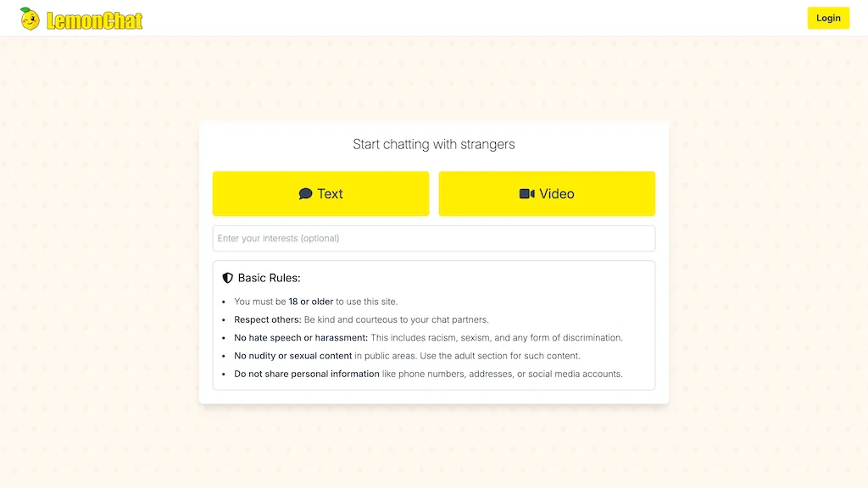Click the speech bubble icon on Text
This screenshot has width=868, height=488.
(305, 194)
